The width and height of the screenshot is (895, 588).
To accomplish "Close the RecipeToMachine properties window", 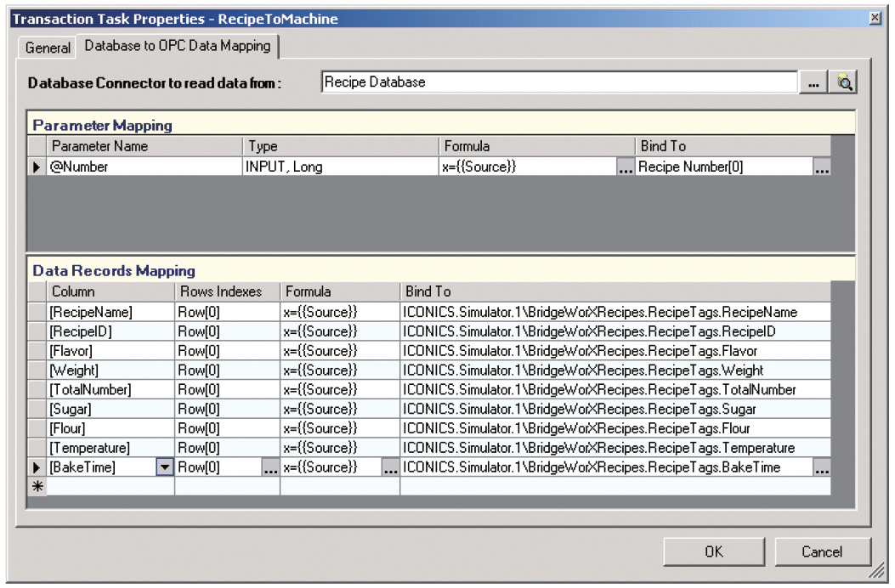I will click(875, 18).
